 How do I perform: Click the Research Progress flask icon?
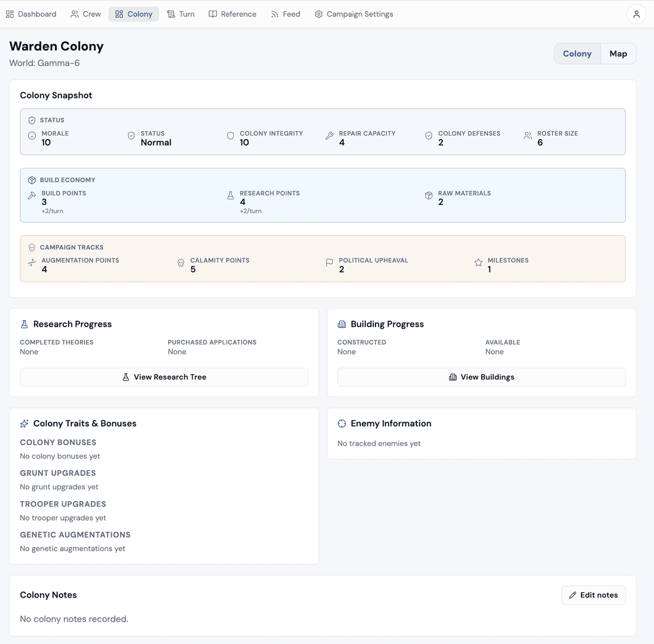[x=25, y=324]
